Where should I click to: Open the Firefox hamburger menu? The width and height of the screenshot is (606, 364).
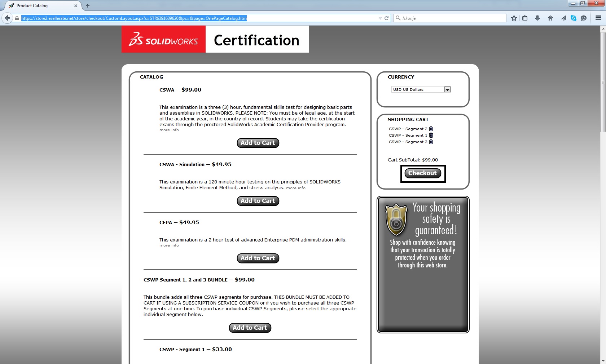[x=598, y=18]
